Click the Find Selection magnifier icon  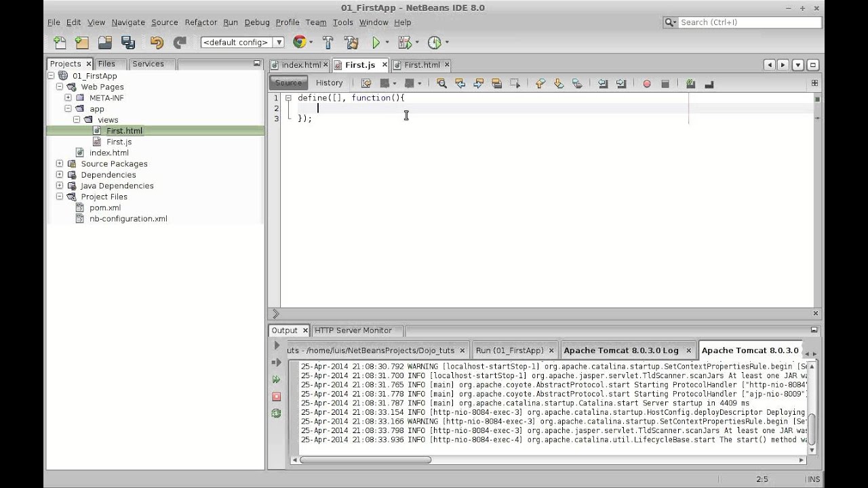click(441, 83)
